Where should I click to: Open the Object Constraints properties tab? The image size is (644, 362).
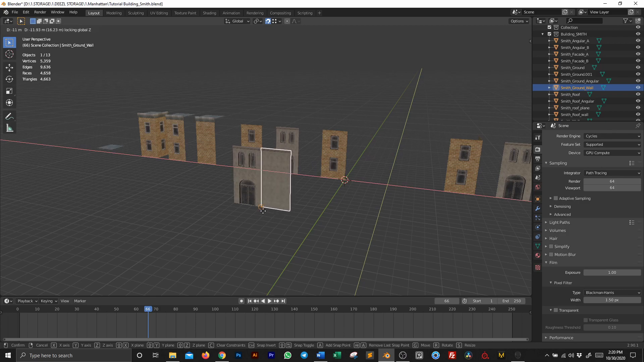coord(538,237)
